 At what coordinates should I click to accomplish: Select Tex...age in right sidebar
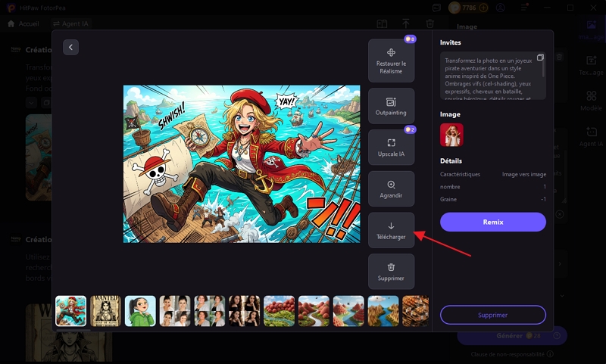591,65
